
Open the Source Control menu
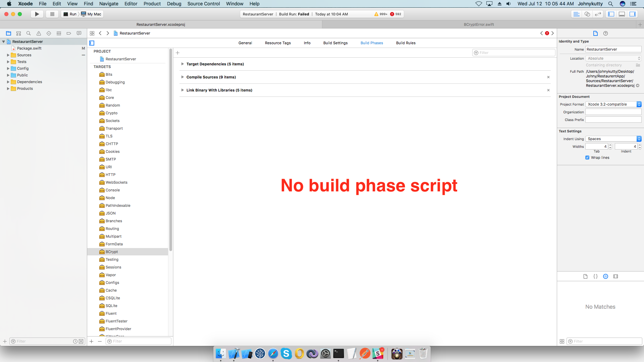pyautogui.click(x=204, y=4)
